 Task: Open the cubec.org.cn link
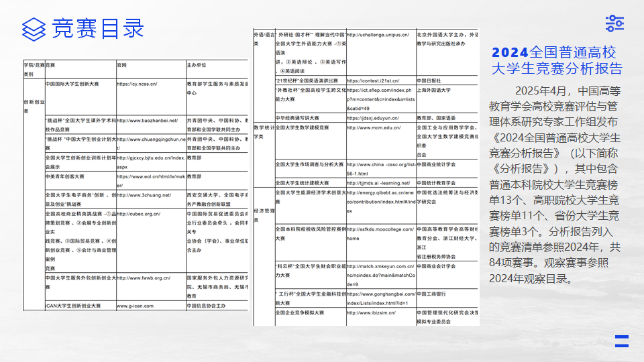(139, 214)
